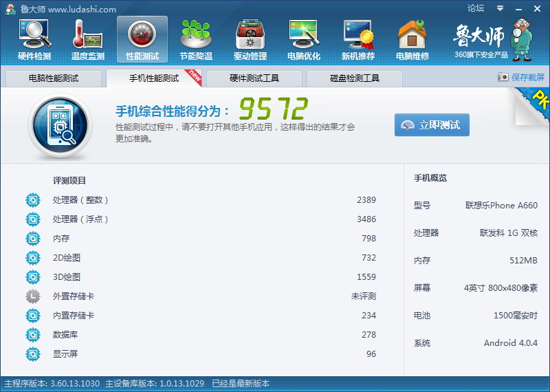Click the PK corner ribbon
Viewport: 550px width, 392px height.
coord(532,106)
